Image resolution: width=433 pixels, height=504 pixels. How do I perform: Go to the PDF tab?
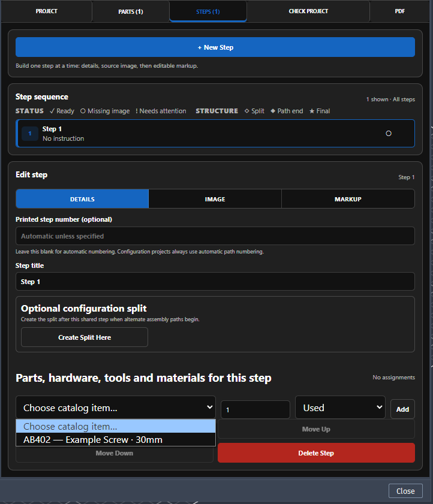(399, 11)
